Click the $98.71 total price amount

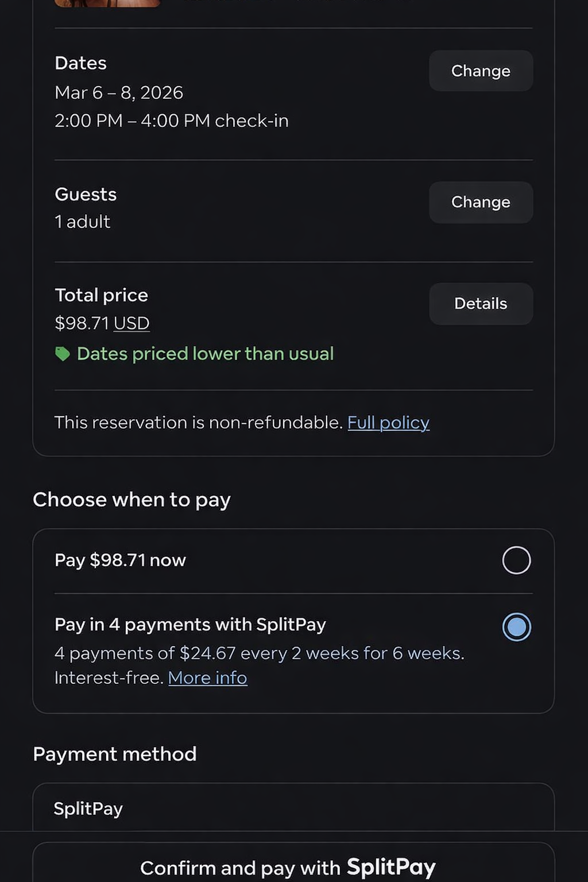(82, 323)
